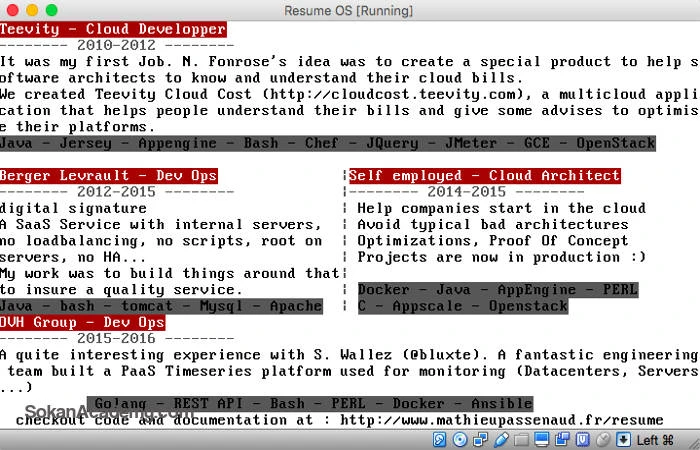
Task: Click Help companies start in the cloud
Action: 501,208
